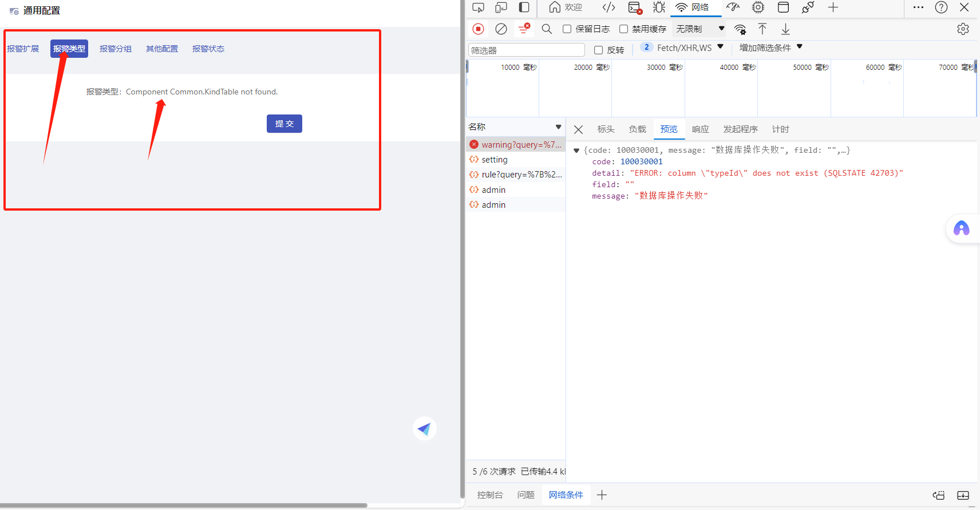Click the horizontal scrollbar at page bottom
The image size is (980, 510).
pos(183,505)
